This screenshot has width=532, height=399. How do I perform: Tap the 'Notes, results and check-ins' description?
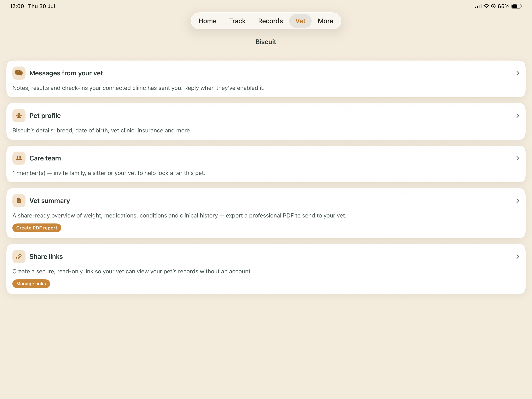point(138,88)
